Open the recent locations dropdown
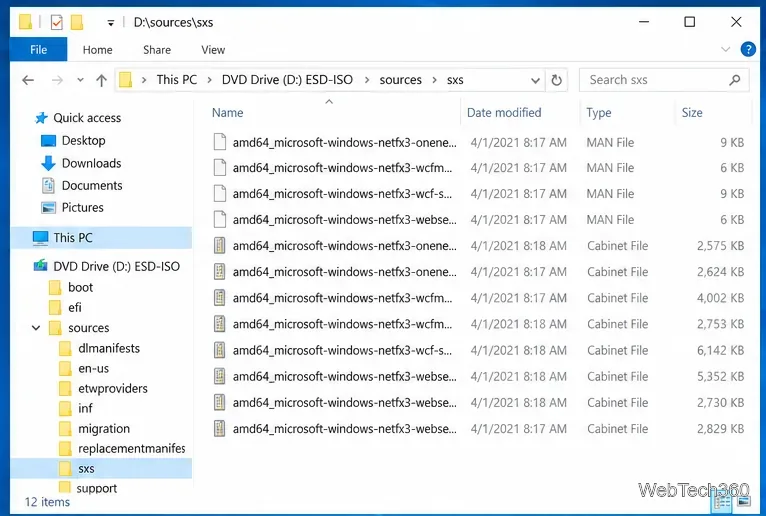 pos(80,80)
